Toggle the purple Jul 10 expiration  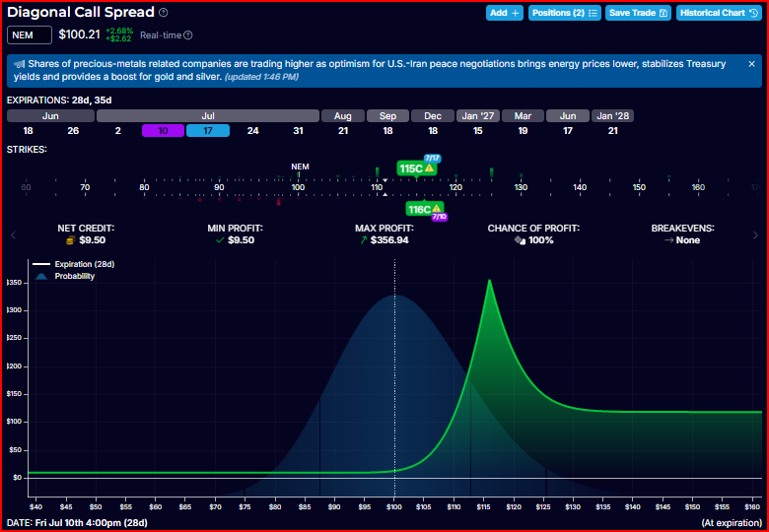click(x=164, y=131)
